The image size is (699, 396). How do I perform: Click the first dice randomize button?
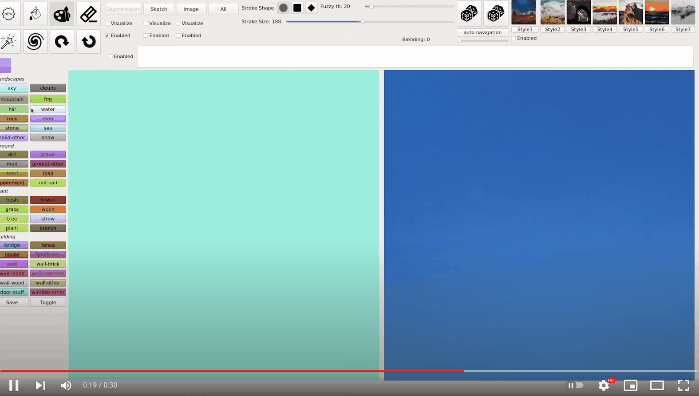pos(469,13)
